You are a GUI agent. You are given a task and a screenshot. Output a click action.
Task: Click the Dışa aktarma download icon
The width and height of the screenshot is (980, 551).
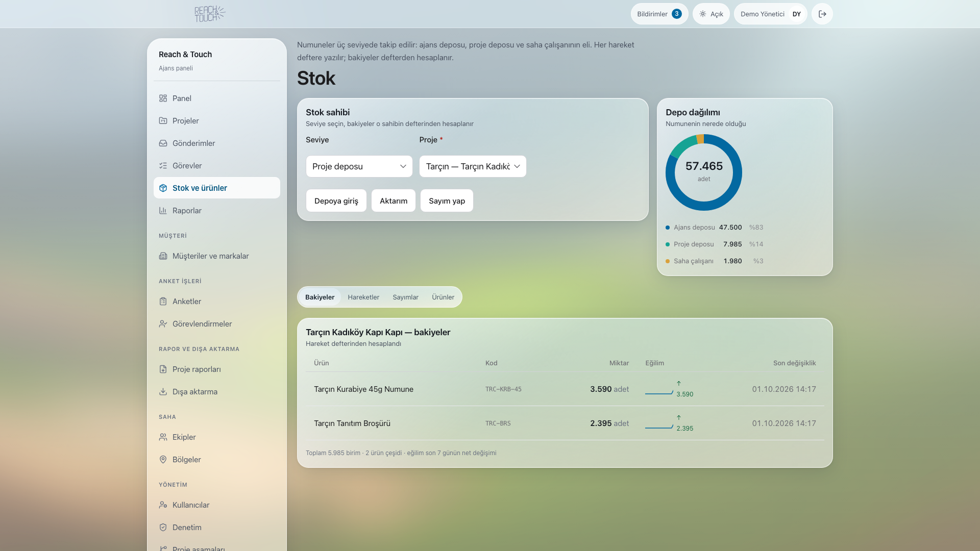click(163, 392)
